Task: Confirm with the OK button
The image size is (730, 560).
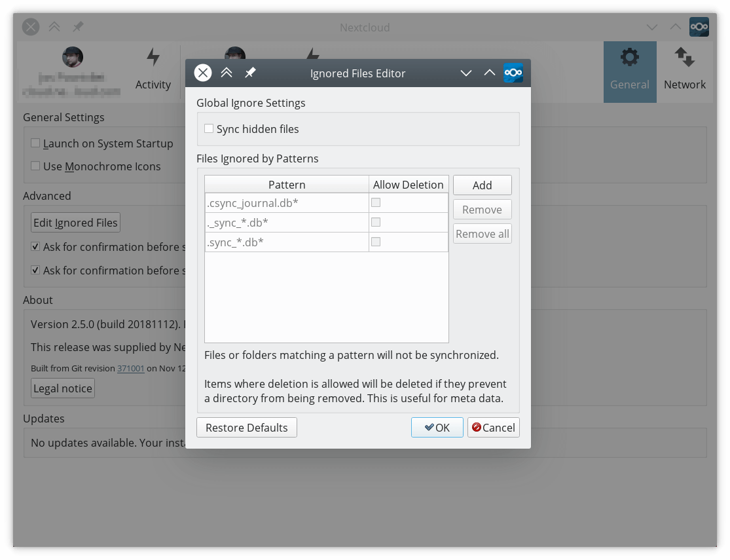Action: click(x=437, y=428)
